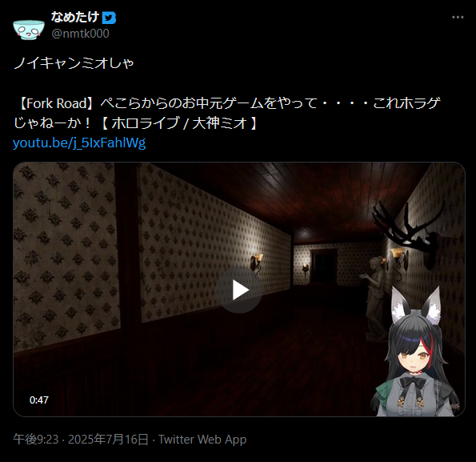
Task: Click the fox-eared character in the video
Action: pos(418,352)
